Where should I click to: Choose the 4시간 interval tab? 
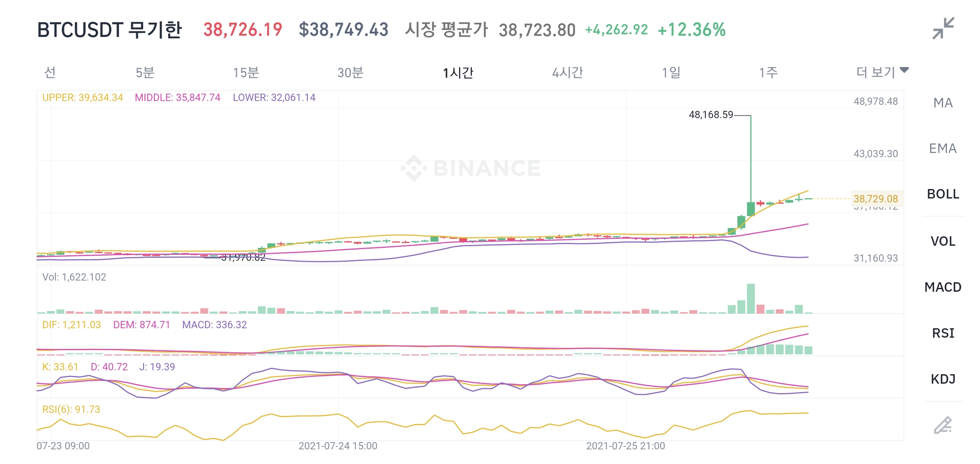click(567, 72)
